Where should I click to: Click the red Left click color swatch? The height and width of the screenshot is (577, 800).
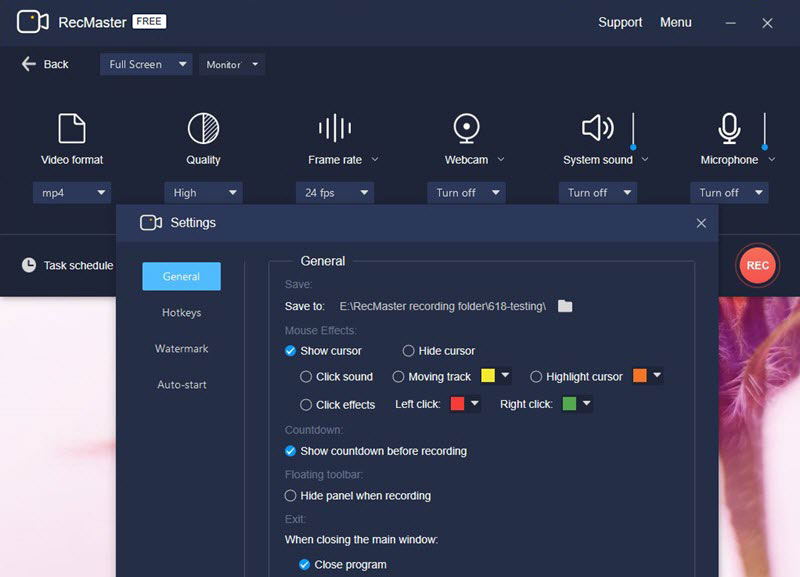tap(457, 404)
